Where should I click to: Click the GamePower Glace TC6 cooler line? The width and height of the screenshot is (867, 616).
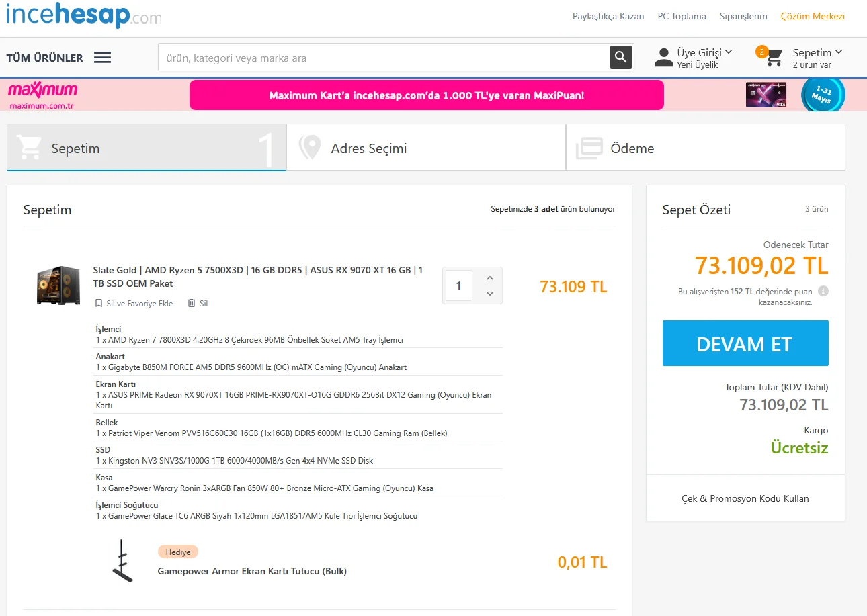pyautogui.click(x=257, y=516)
